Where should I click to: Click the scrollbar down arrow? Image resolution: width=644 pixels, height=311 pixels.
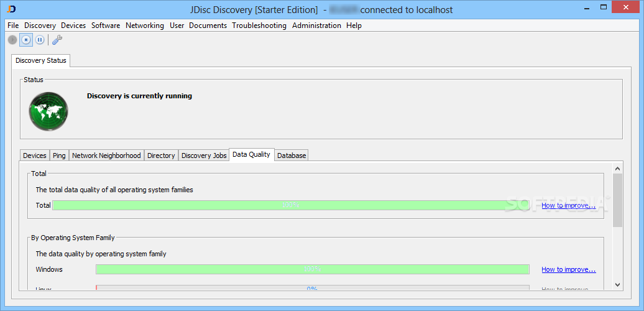(x=617, y=284)
